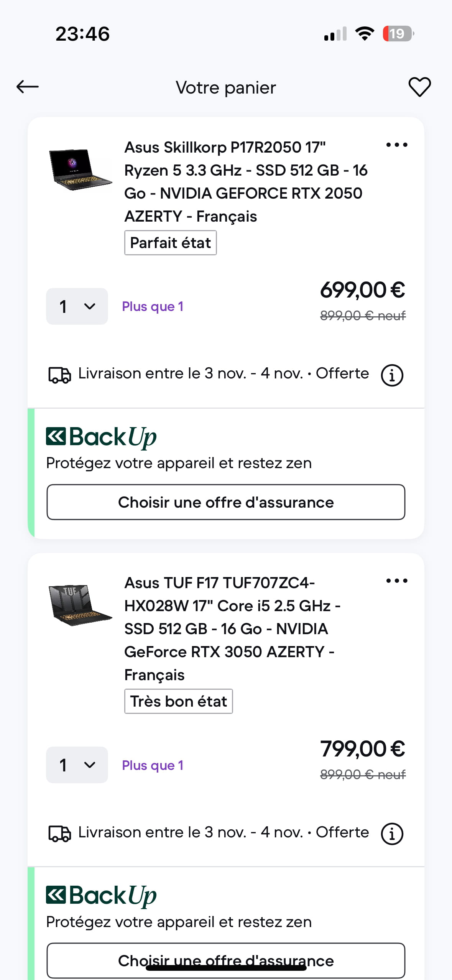Open favorites via the heart icon

tap(419, 87)
